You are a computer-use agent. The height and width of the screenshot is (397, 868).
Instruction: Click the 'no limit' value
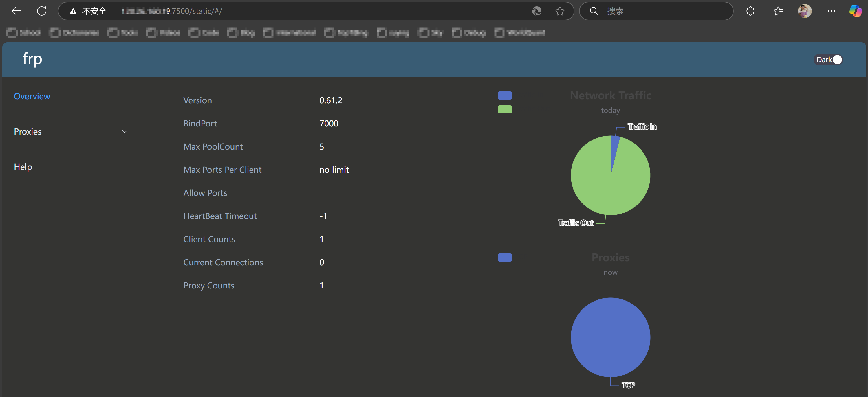(334, 170)
